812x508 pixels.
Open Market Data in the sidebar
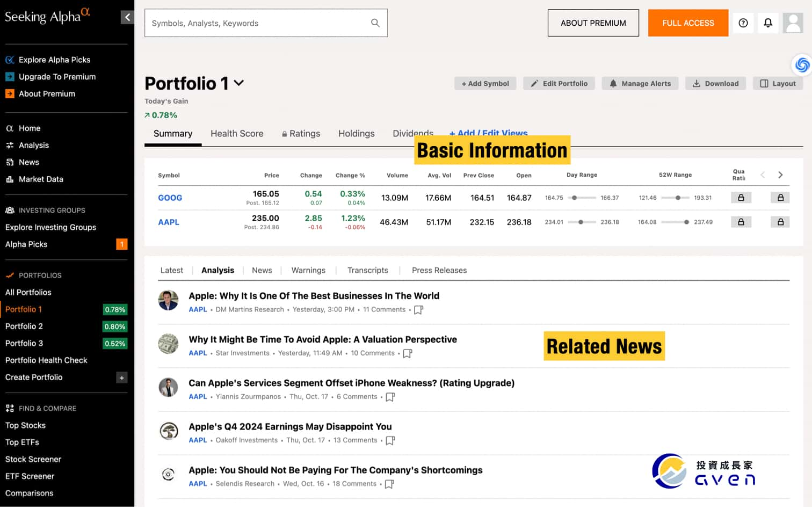pos(41,179)
